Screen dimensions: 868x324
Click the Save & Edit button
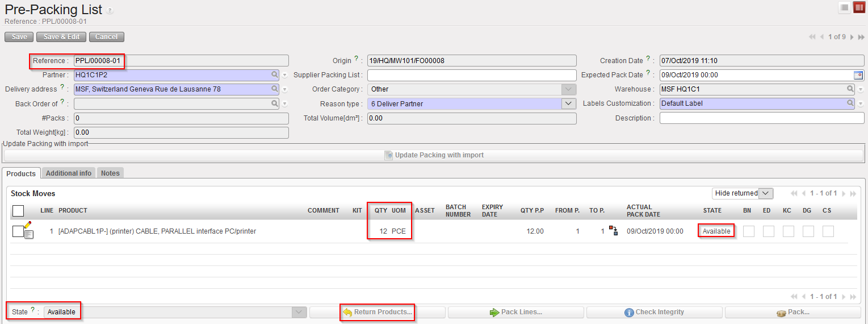[x=61, y=37]
